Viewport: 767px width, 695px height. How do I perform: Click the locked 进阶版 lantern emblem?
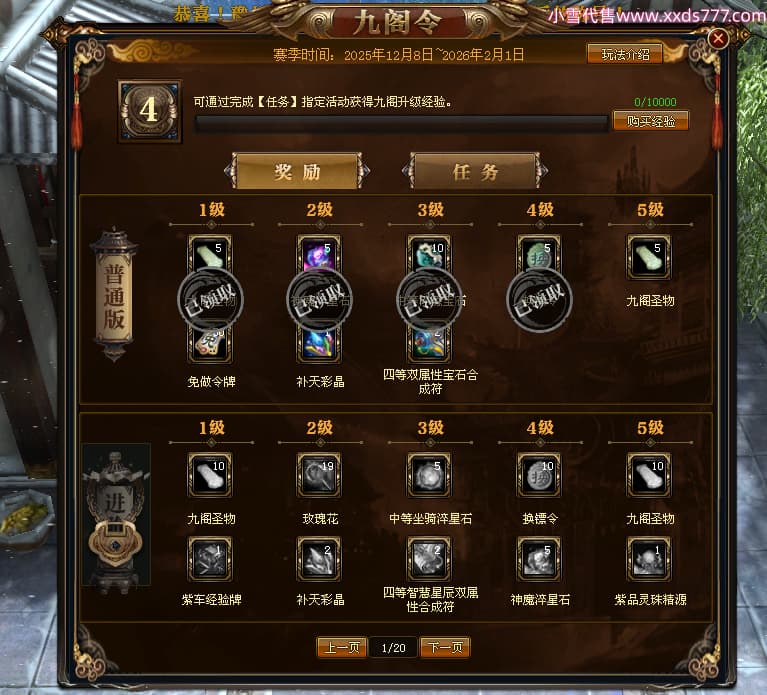pyautogui.click(x=116, y=518)
